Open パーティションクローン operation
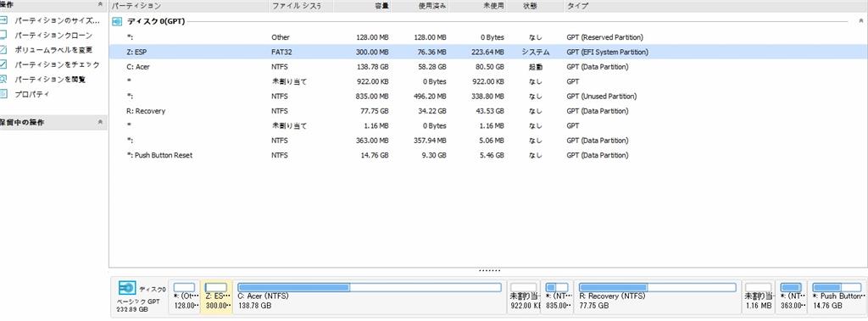Screen dimensions: 868x321 point(53,35)
